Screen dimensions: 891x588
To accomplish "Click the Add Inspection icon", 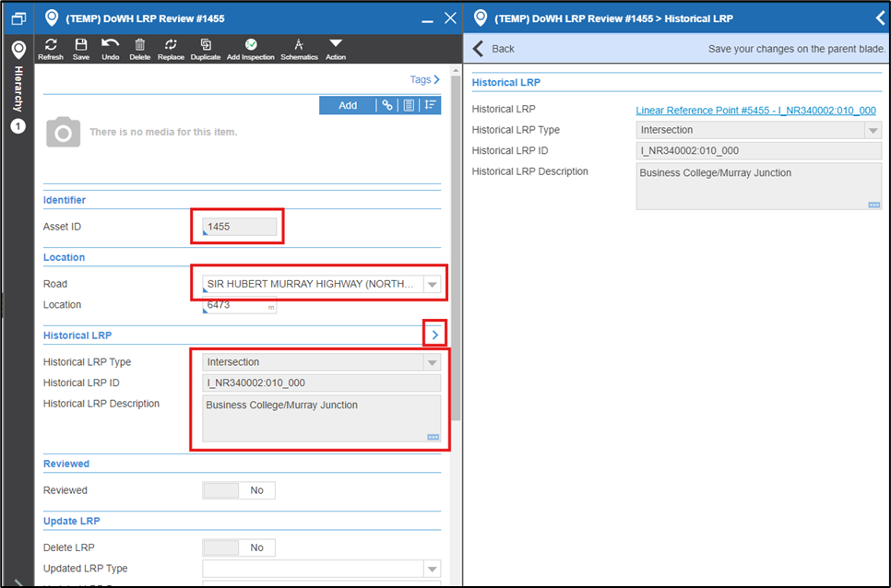I will (251, 49).
